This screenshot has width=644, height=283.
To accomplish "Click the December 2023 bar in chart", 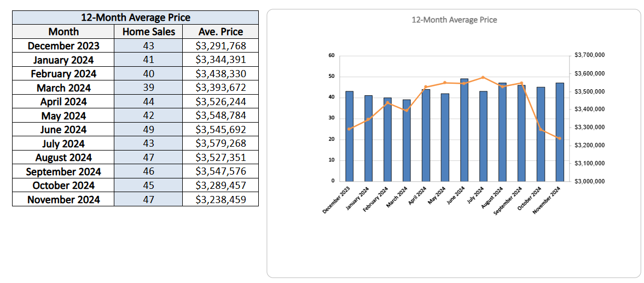I will point(349,136).
